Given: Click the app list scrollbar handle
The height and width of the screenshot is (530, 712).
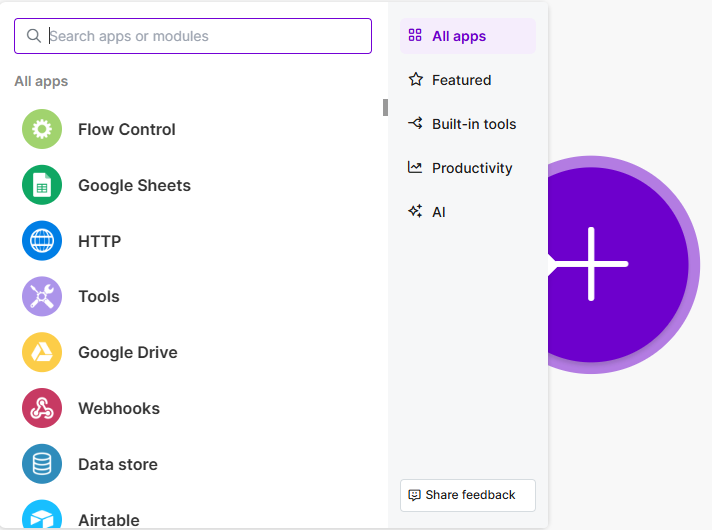Looking at the screenshot, I should (385, 107).
